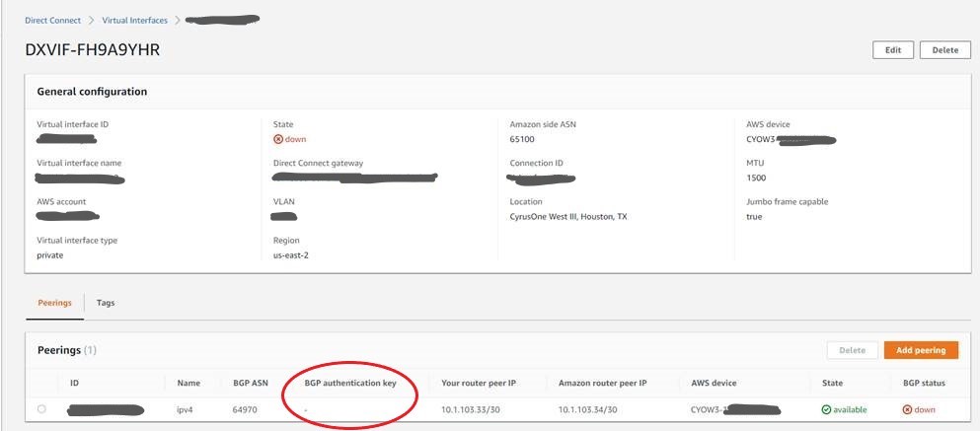Click the Delete button beside Edit
The width and height of the screenshot is (980, 431).
coord(945,50)
